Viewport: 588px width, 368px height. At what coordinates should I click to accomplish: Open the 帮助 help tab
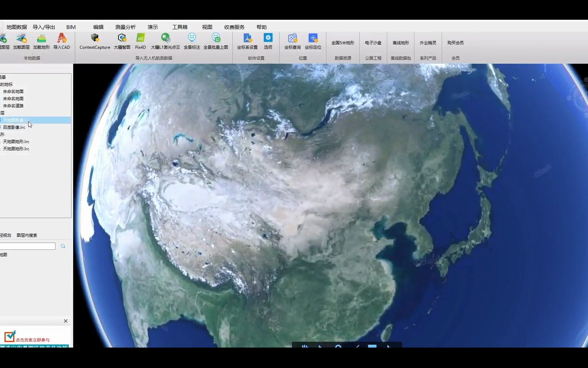click(x=262, y=27)
